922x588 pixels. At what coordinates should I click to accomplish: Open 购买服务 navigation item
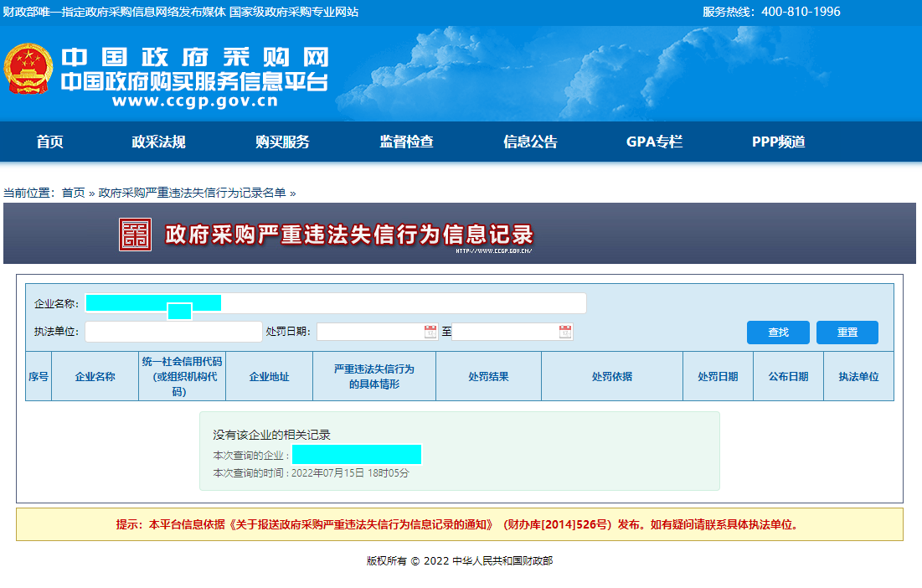282,142
